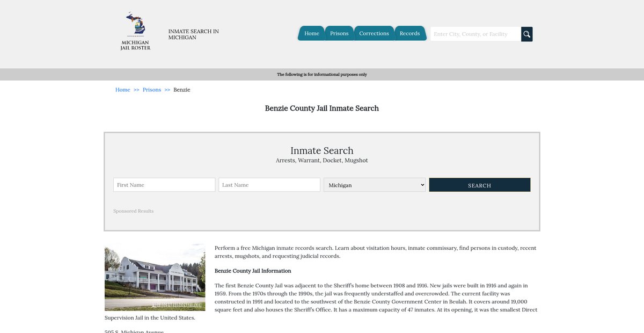Focus the city, county, or facility field

[475, 34]
